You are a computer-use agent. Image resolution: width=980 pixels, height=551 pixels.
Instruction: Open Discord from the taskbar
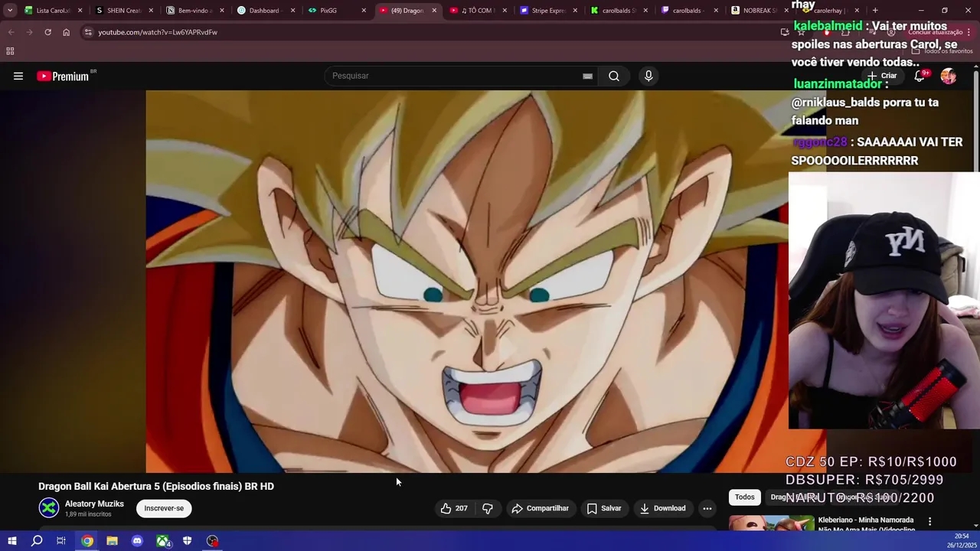(x=137, y=541)
